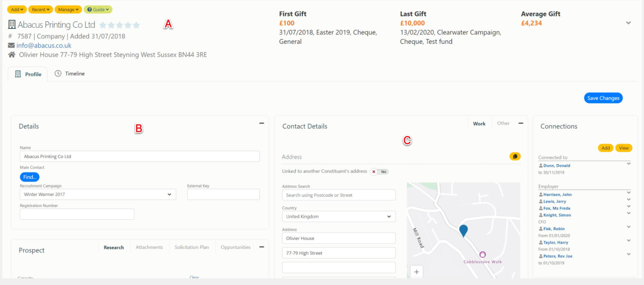Screen dimensions: 644x285
Task: Expand Fox, Ms Freda chevron
Action: (x=628, y=206)
